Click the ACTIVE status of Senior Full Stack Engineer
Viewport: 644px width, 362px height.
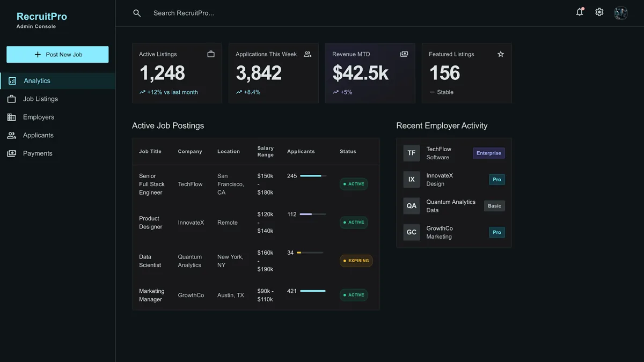354,184
